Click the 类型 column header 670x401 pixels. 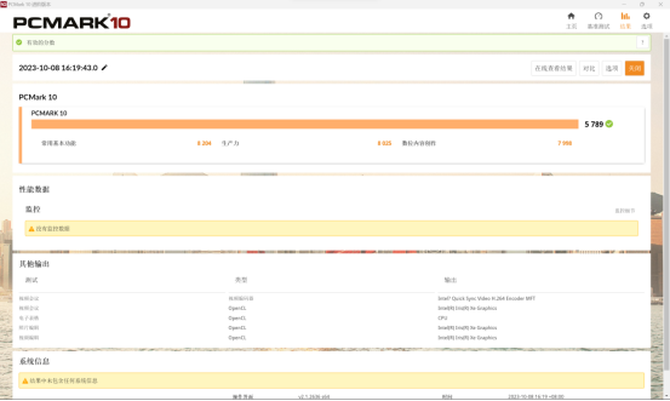[x=241, y=280]
